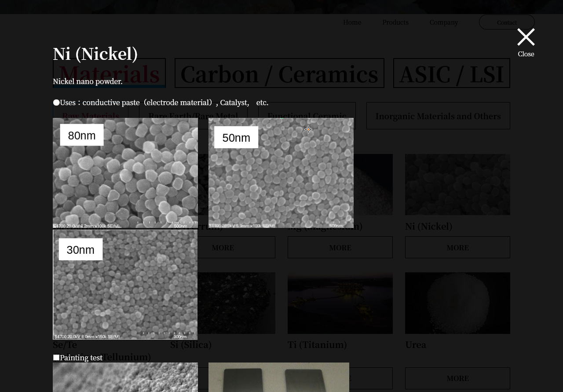View the painting test plates photo
This screenshot has width=563, height=392.
[279, 377]
